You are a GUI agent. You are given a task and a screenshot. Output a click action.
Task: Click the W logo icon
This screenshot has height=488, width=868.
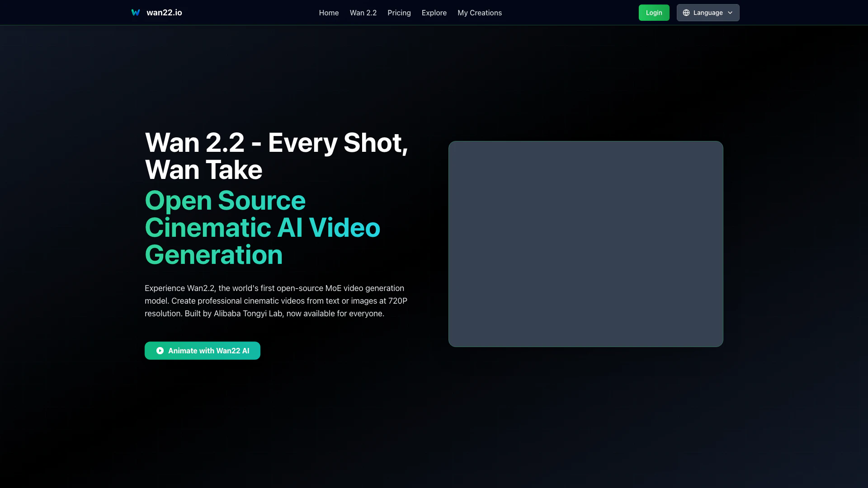pos(136,13)
